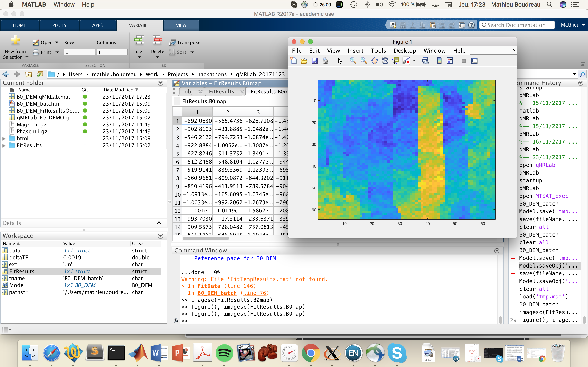
Task: Activate the Pan tool in the figure toolbar
Action: pyautogui.click(x=374, y=61)
